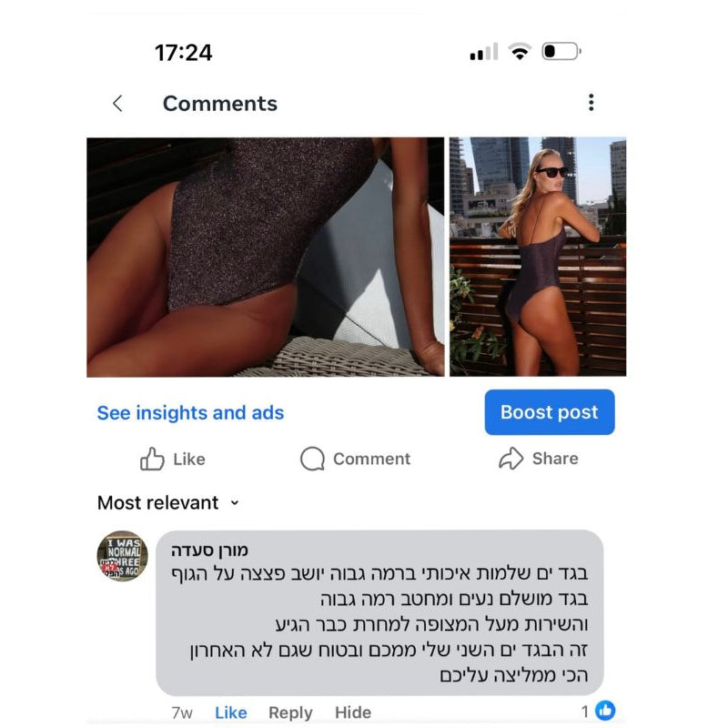
Task: Click the Boost post button
Action: click(550, 412)
